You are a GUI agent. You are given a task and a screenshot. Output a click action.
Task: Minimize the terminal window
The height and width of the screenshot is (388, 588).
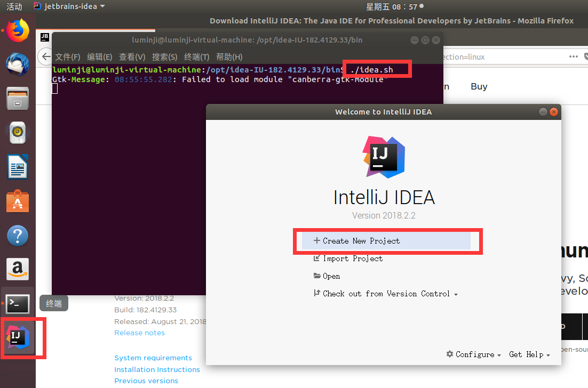[x=415, y=40]
